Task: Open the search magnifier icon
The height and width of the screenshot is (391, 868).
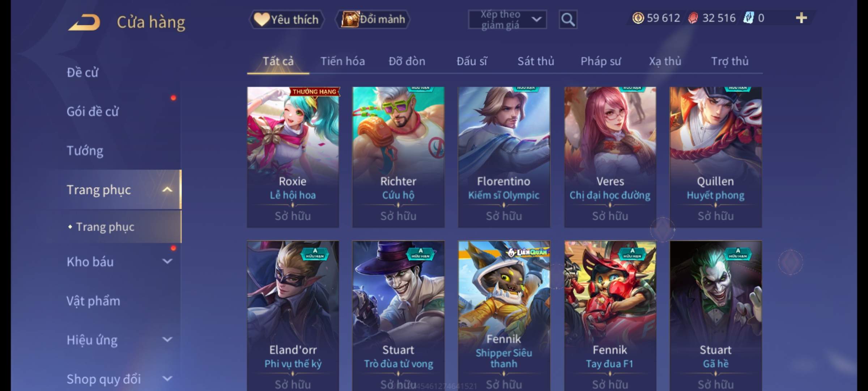Action: (x=568, y=20)
